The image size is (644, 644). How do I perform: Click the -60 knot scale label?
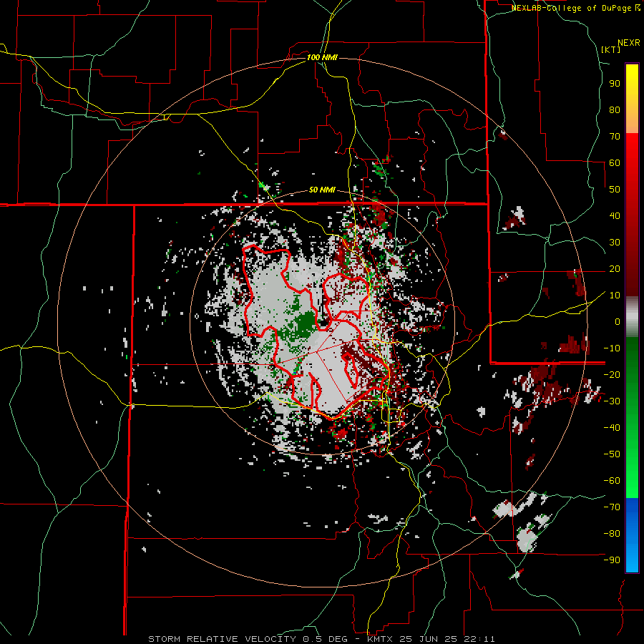(612, 481)
